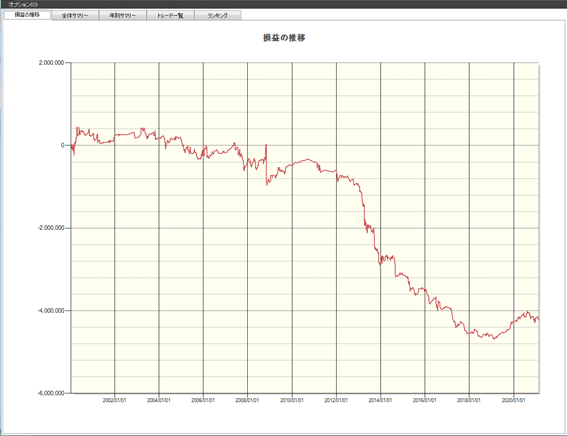567x436 pixels.
Task: Click the 損益の推移 chart title
Action: (x=284, y=38)
